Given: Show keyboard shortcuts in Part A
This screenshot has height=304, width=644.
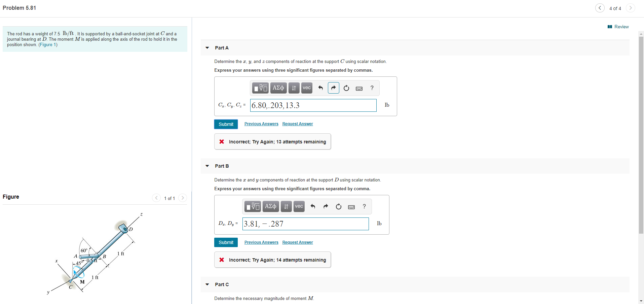Looking at the screenshot, I should click(x=359, y=89).
